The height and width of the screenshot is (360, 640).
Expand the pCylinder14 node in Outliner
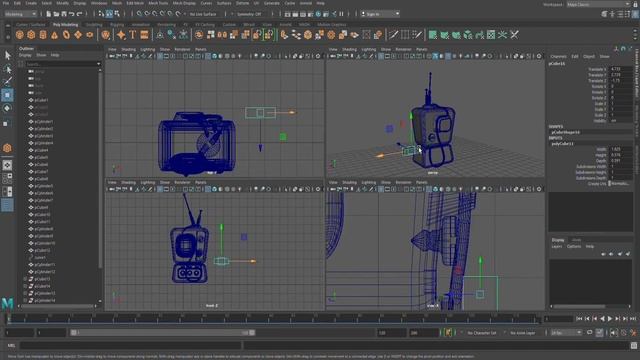pyautogui.click(x=25, y=300)
